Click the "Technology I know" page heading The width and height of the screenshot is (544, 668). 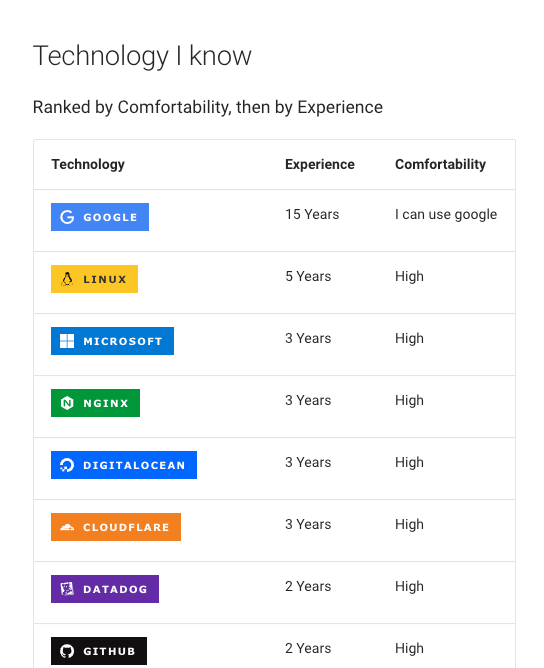click(142, 56)
